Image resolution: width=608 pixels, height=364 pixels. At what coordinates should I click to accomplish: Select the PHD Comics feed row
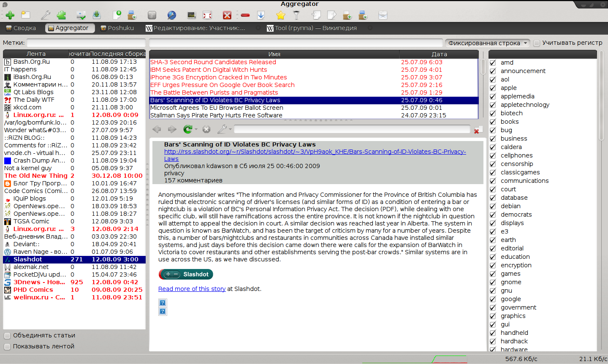74,290
